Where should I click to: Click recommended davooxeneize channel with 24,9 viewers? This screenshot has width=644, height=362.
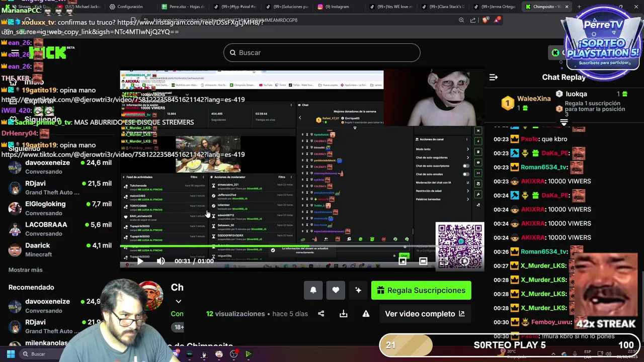coord(55,306)
